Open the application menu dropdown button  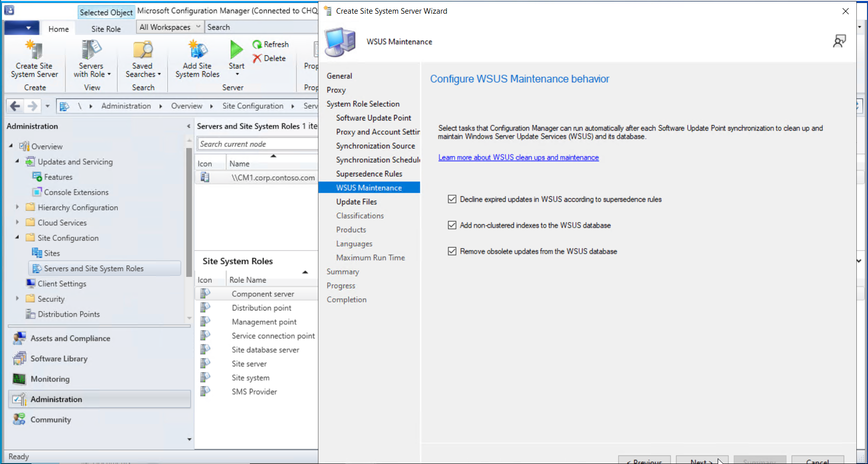click(x=22, y=28)
